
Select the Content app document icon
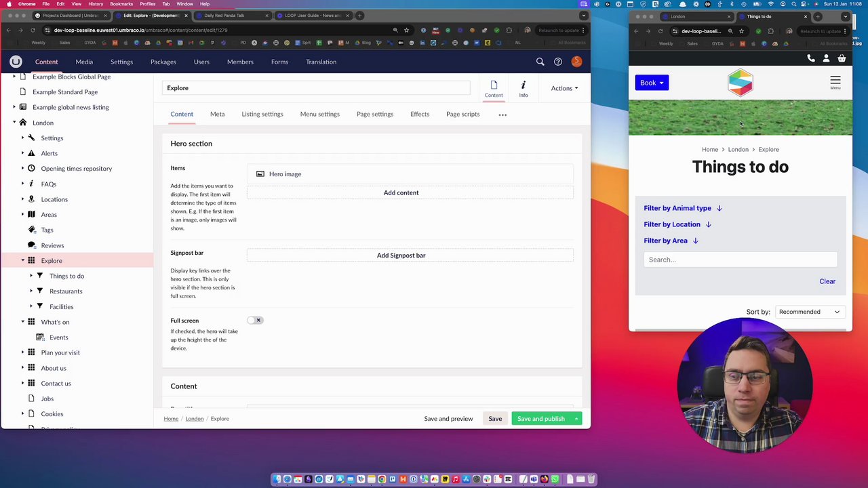tap(494, 85)
